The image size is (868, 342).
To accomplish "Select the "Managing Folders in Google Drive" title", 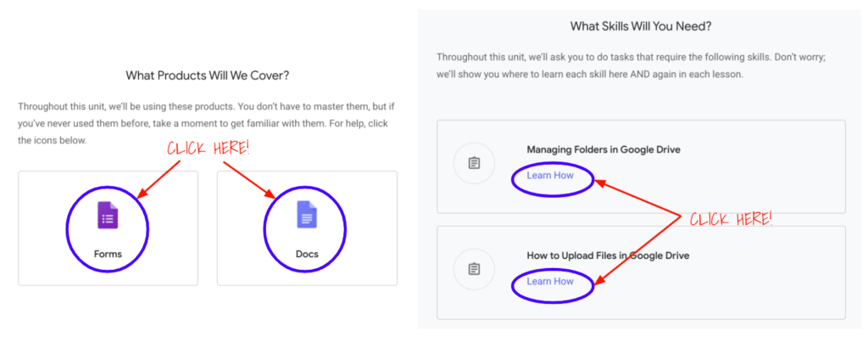I will (603, 150).
